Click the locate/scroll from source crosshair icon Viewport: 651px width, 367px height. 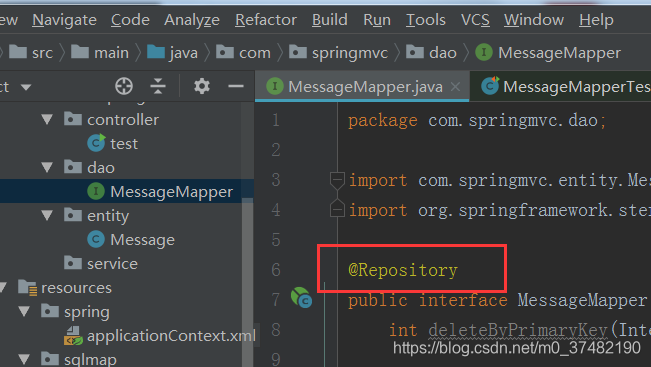(124, 86)
